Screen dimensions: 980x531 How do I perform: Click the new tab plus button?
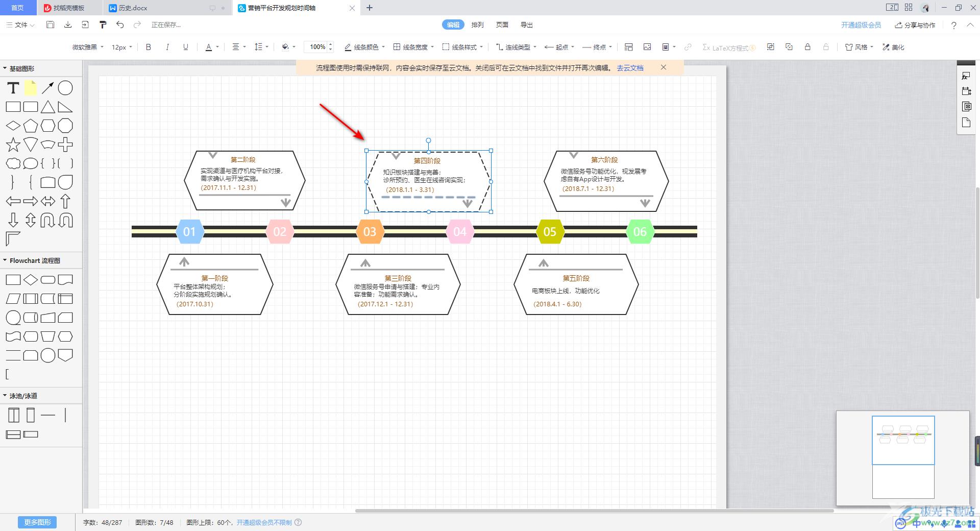click(370, 8)
